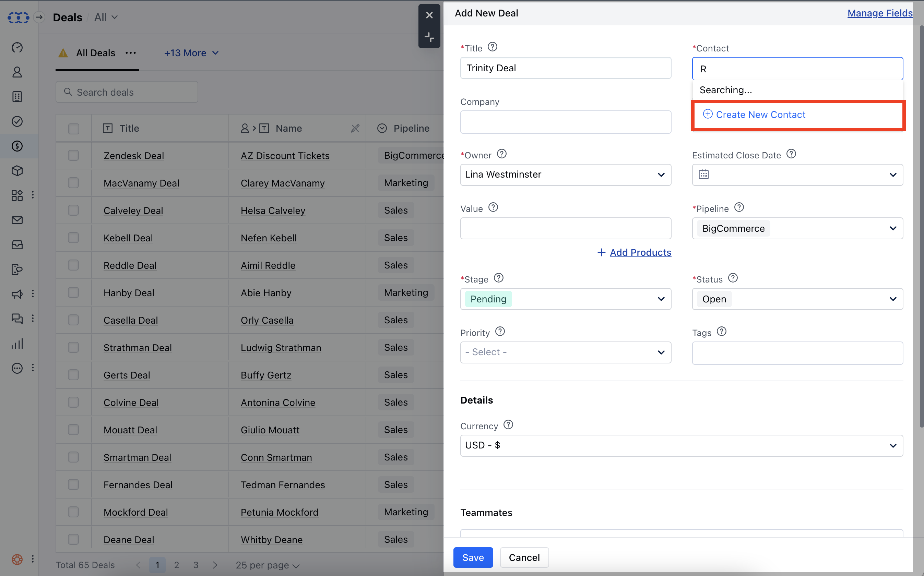Open the bar chart reports sidebar icon
Image resolution: width=924 pixels, height=576 pixels.
[17, 344]
